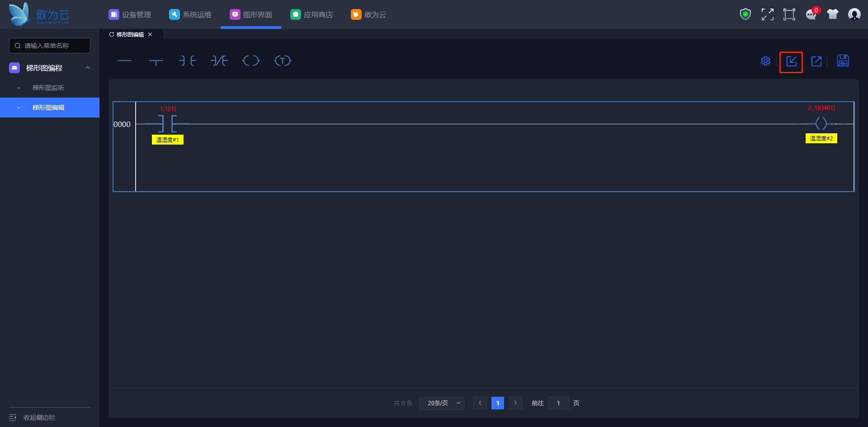Screen dimensions: 868x427
Task: Open the theme skin shirt icon
Action: pyautogui.click(x=833, y=14)
